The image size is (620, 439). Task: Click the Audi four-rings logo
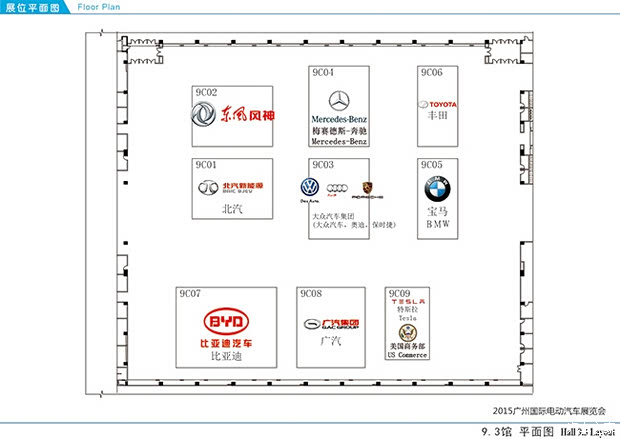[336, 188]
